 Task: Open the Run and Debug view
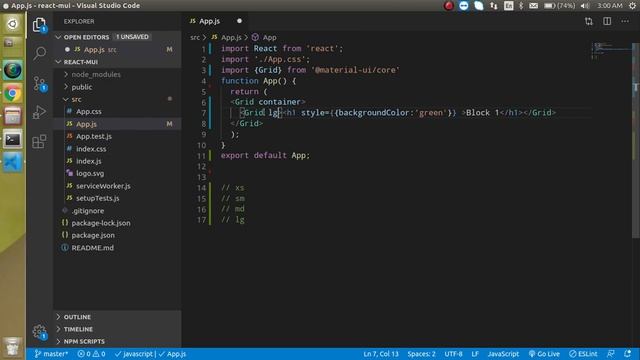39,112
